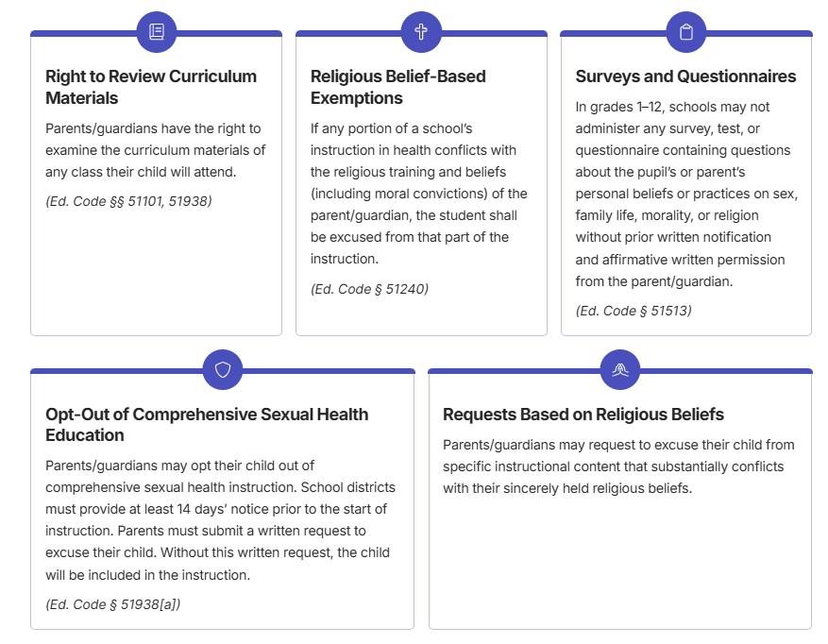Select the Religious Belief-Based Exemptions heading
This screenshot has height=644, width=828.
[398, 87]
